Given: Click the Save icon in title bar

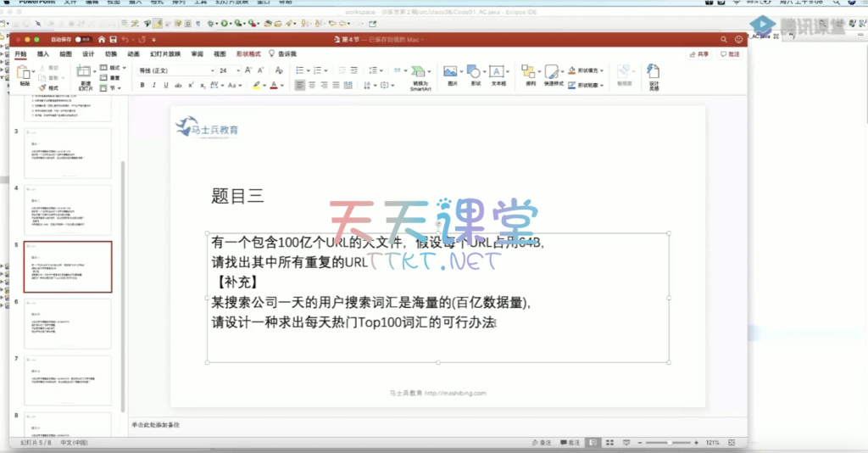Looking at the screenshot, I should coord(113,39).
